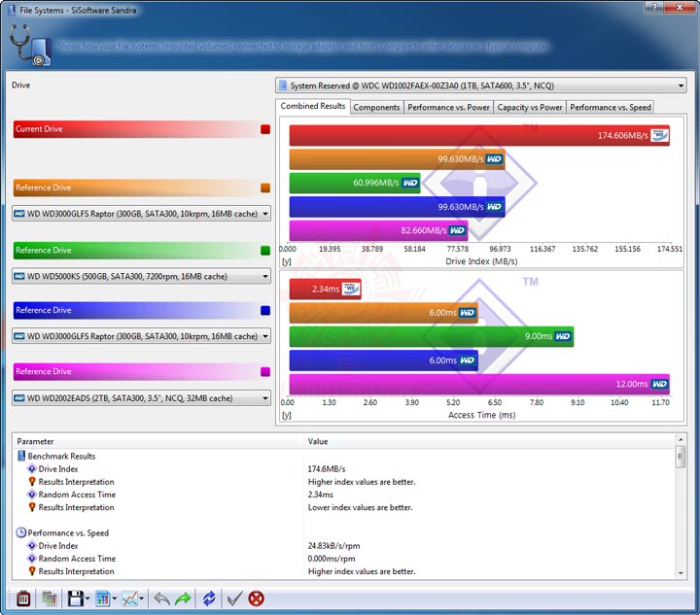Click the copy results grid icon

(50, 598)
